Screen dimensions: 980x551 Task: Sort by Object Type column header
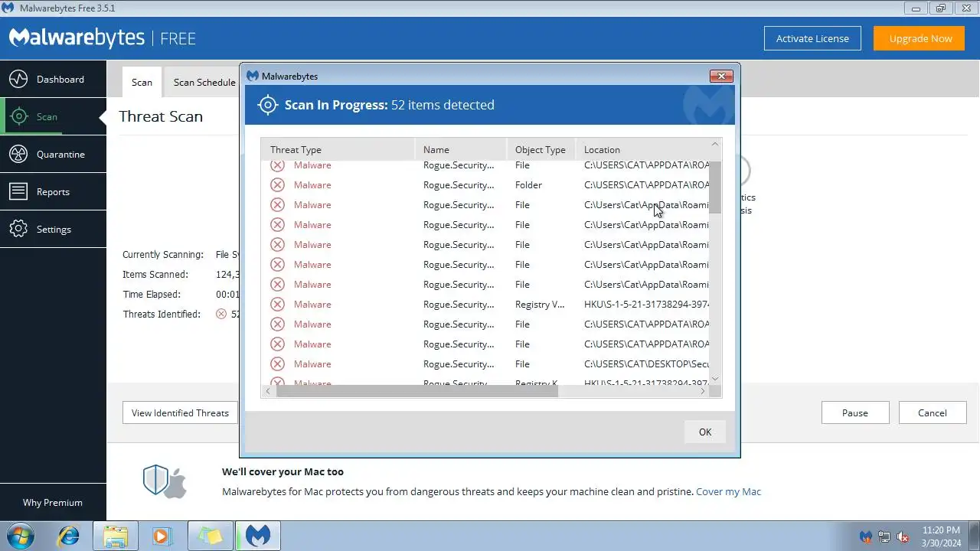click(541, 149)
